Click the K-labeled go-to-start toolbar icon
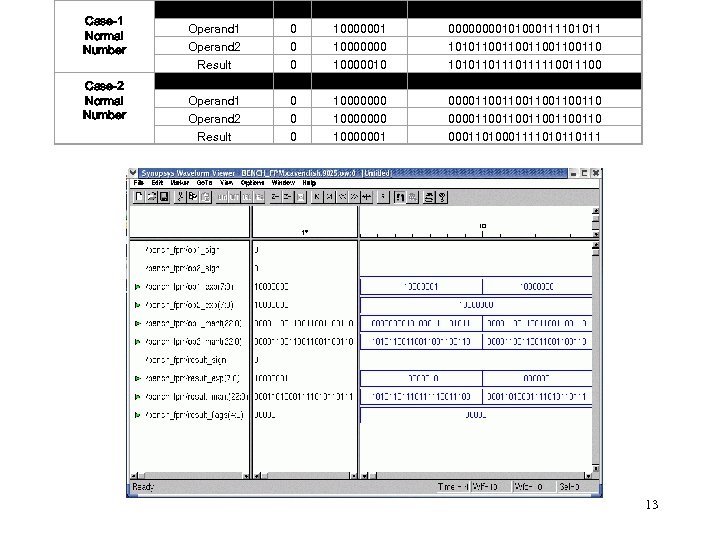Screen dimensions: 720x540 [317, 197]
